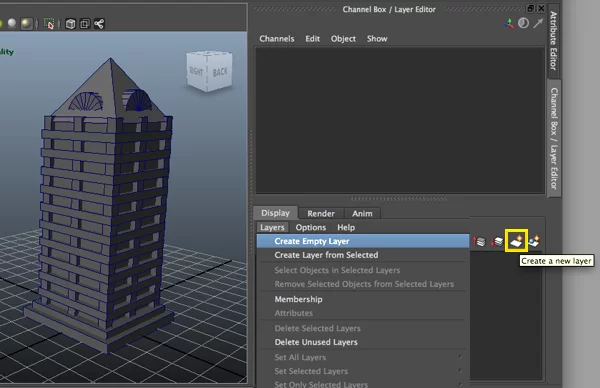Click the colored axis manipulator icon

click(x=509, y=23)
